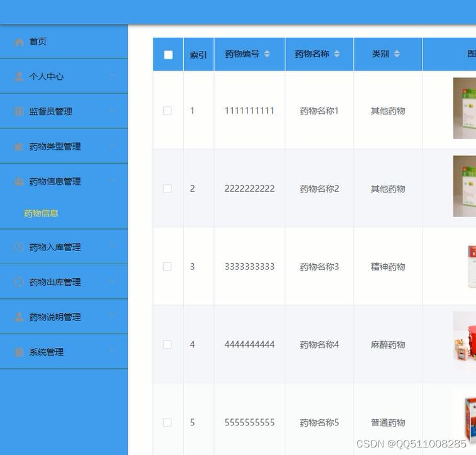This screenshot has width=476, height=455.
Task: Open the 药物类型管理 menu
Action: [x=64, y=146]
